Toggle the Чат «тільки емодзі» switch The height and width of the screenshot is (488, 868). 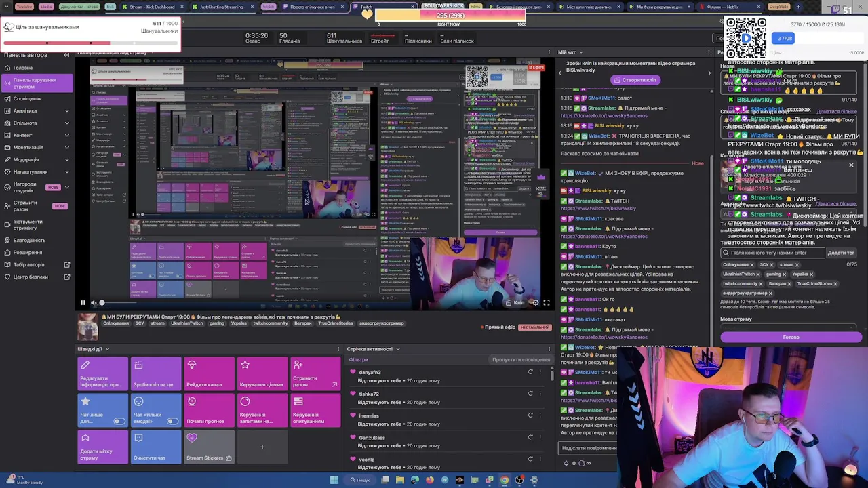pos(172,421)
